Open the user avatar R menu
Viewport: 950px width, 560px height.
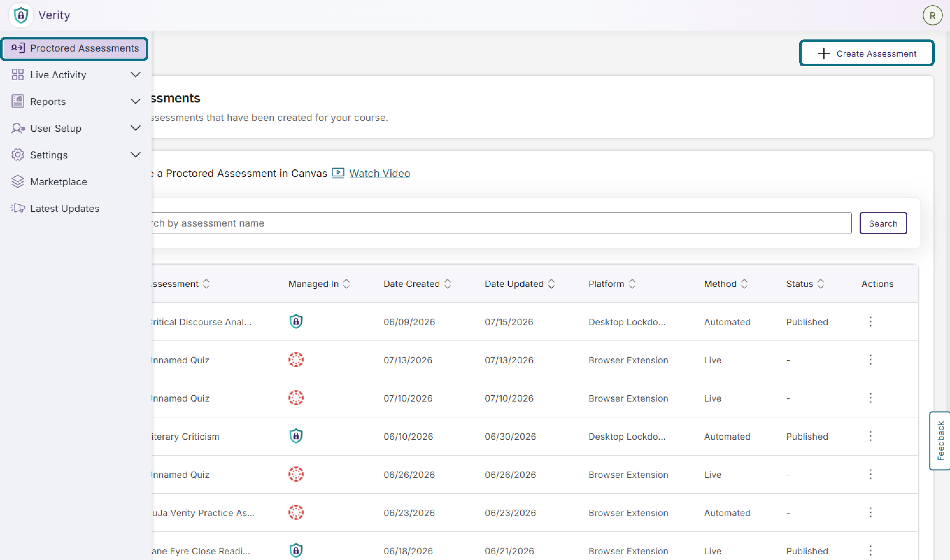pyautogui.click(x=932, y=16)
